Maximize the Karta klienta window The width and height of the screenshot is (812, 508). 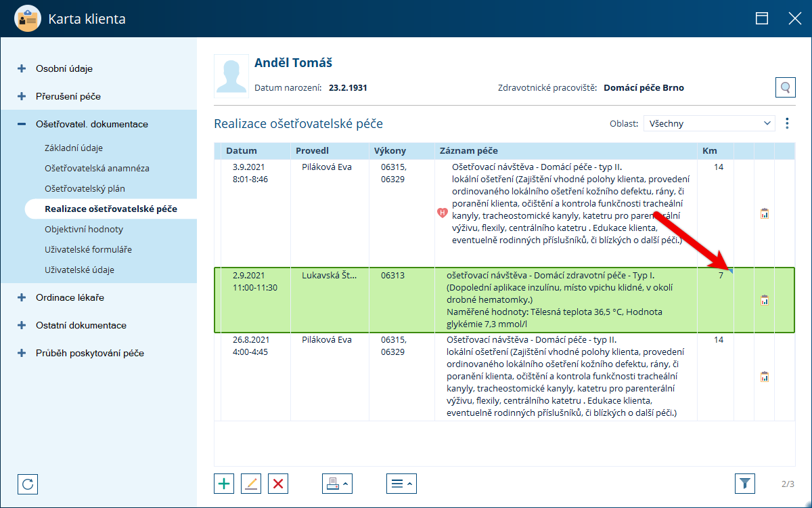coord(762,19)
